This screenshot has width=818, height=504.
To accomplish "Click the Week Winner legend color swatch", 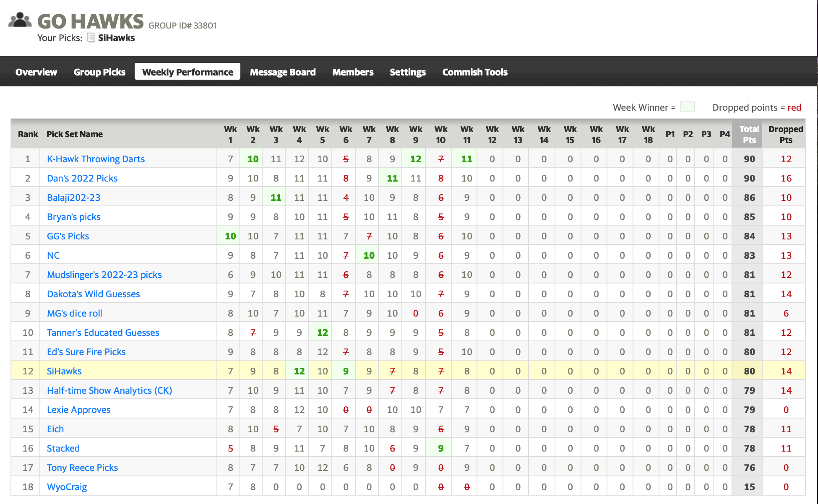I will [x=687, y=107].
